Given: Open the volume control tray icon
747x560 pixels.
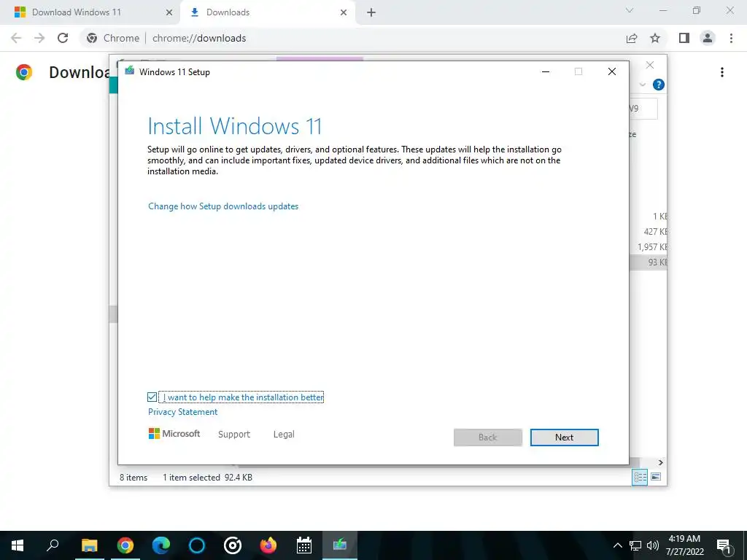Looking at the screenshot, I should [653, 545].
